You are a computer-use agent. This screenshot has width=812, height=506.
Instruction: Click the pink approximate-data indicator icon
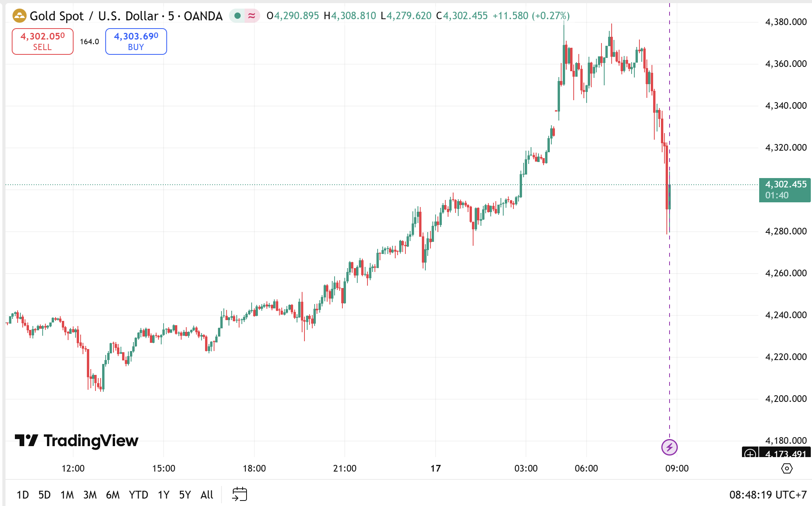click(x=252, y=16)
